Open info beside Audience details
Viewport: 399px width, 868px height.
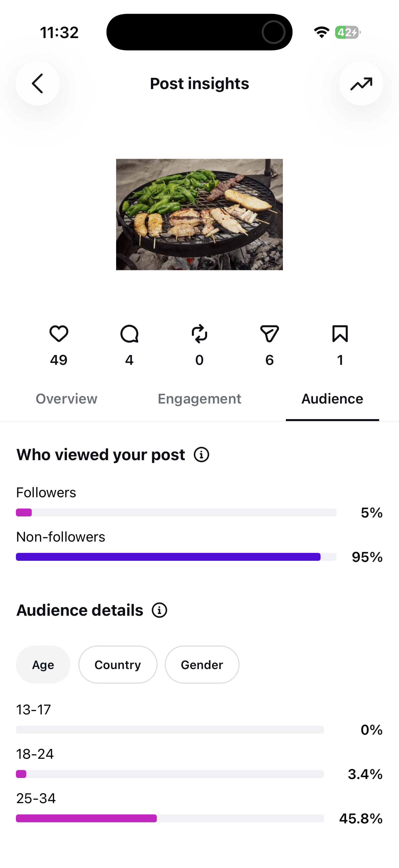click(159, 610)
